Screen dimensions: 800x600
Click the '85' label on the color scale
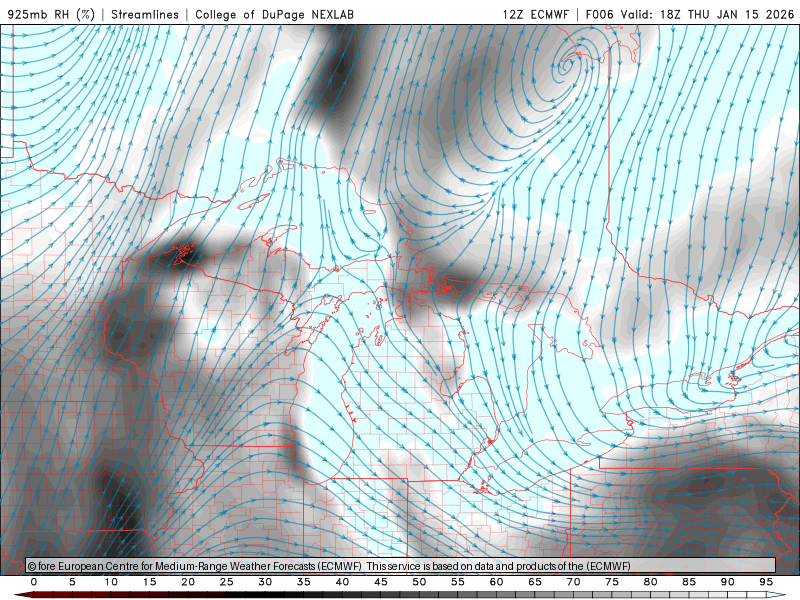tap(689, 582)
